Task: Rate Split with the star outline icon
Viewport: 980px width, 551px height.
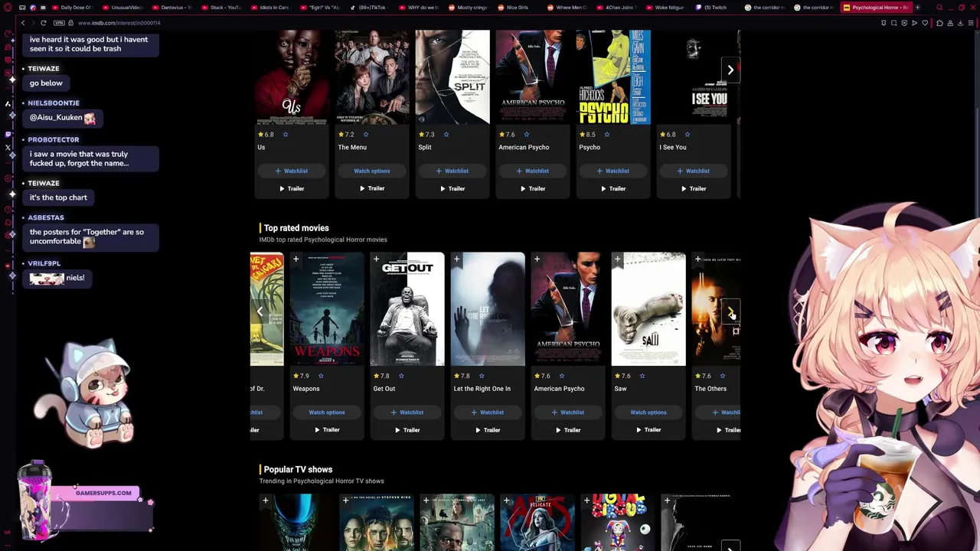Action: click(x=446, y=135)
